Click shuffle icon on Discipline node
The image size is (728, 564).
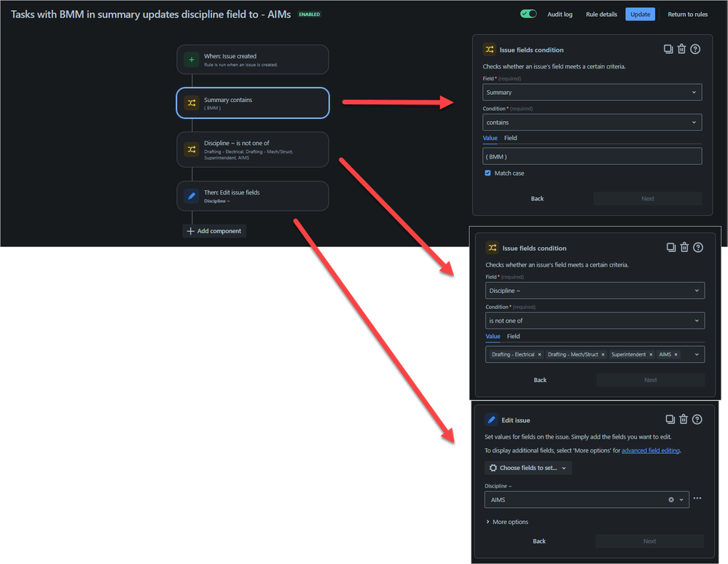pos(191,149)
